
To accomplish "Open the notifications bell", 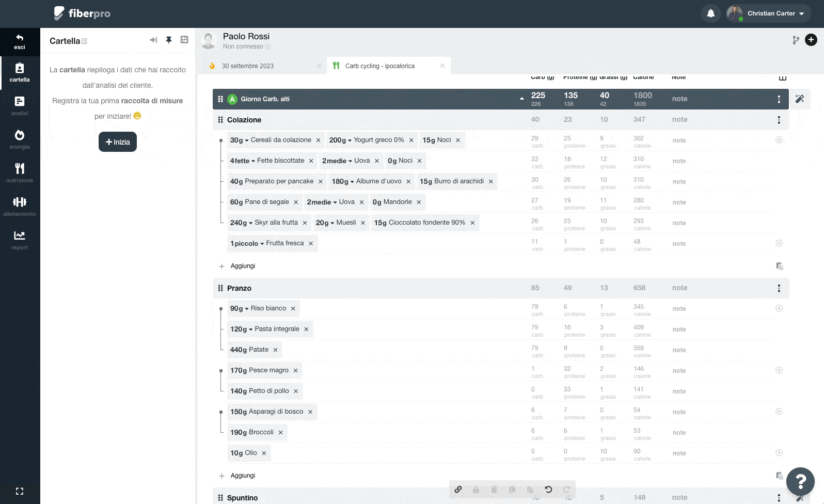I will [x=711, y=13].
